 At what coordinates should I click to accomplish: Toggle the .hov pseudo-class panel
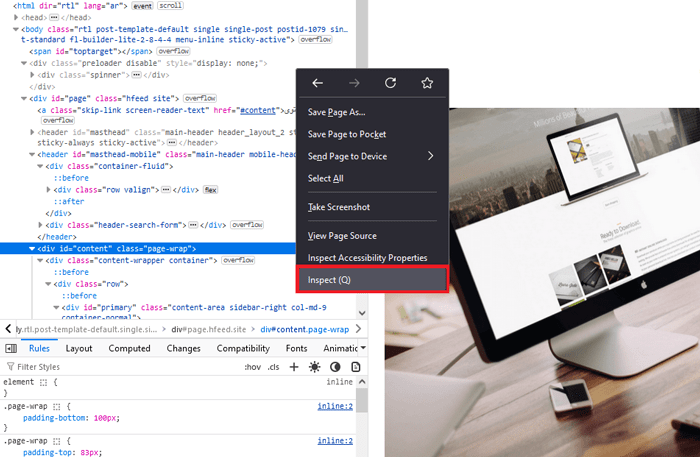pos(252,367)
